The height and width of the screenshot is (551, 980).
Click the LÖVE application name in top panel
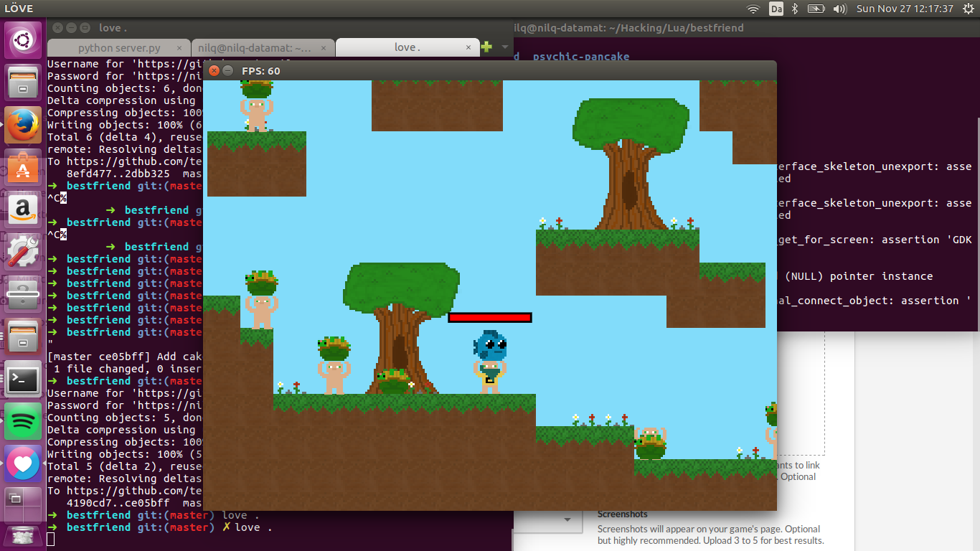19,9
